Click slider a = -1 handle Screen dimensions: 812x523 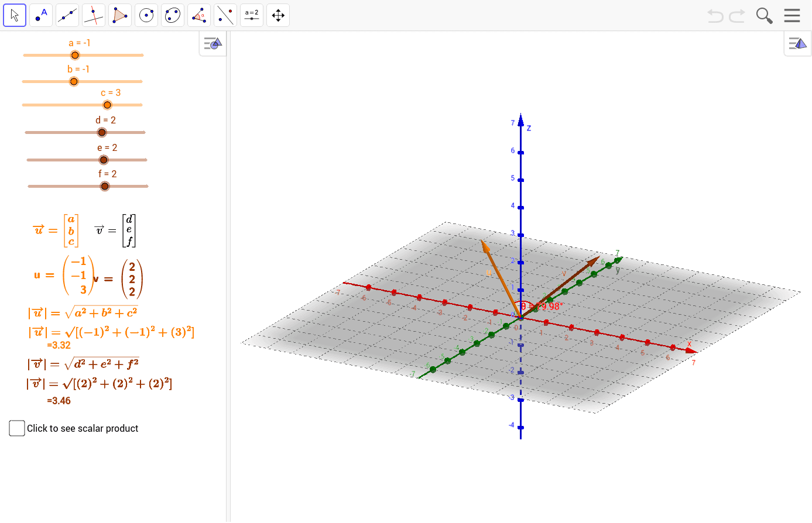click(x=75, y=55)
